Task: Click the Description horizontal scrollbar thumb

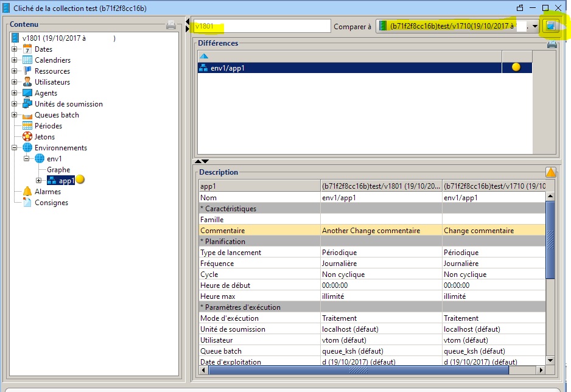Action: coord(359,370)
